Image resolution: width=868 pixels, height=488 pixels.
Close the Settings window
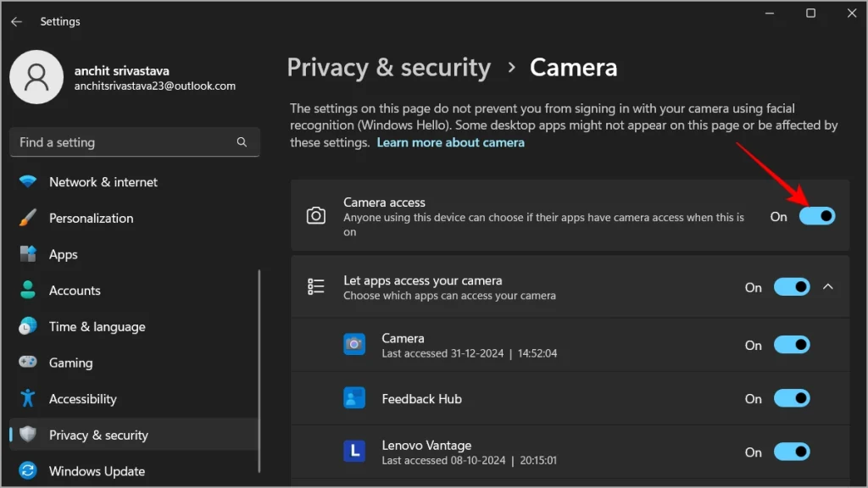click(x=851, y=13)
